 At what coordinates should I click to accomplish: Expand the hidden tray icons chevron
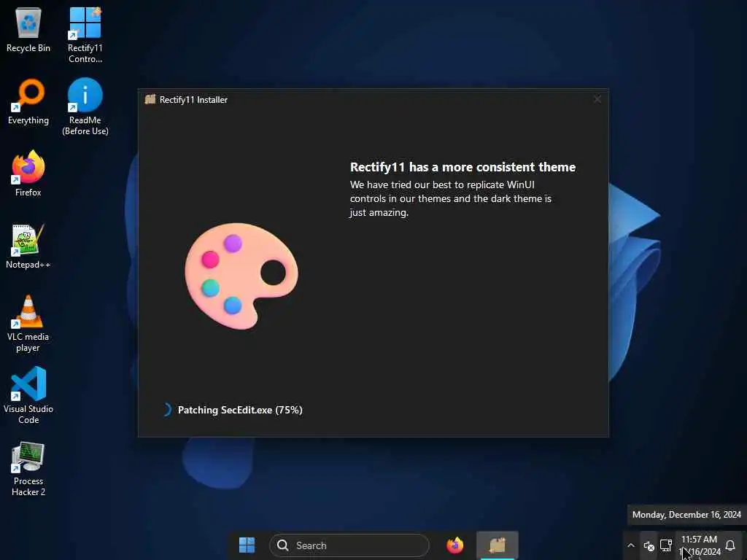click(x=631, y=545)
